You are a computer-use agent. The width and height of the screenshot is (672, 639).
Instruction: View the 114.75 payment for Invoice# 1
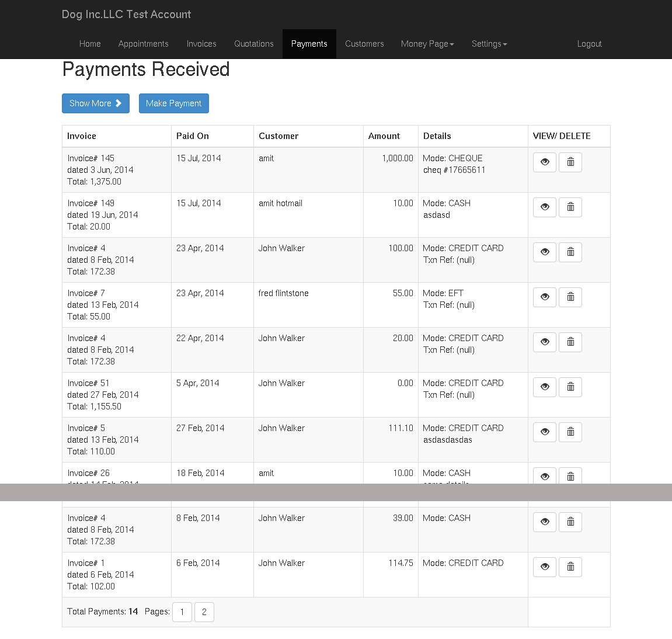point(544,567)
